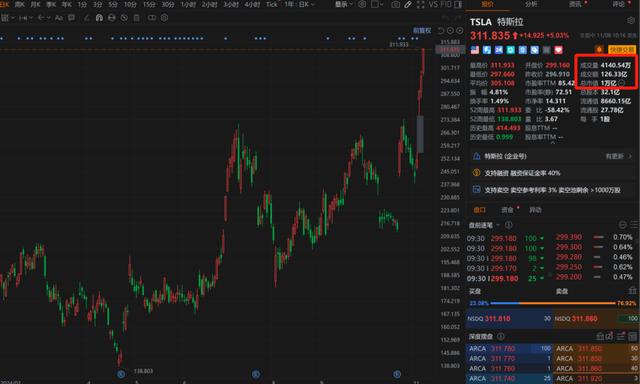
Task: Open chart settings gear in drawing toolbar
Action: pyautogui.click(x=164, y=18)
